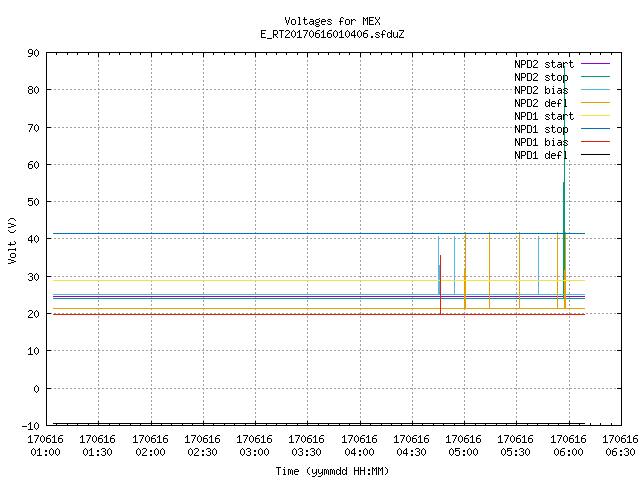Image resolution: width=640 pixels, height=480 pixels.
Task: Click the y-axis tick label 10
Action: tap(33, 351)
